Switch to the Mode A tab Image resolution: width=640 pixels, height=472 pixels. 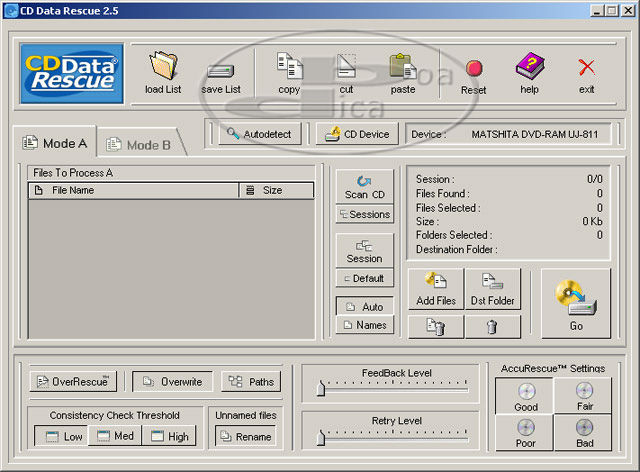tap(55, 143)
